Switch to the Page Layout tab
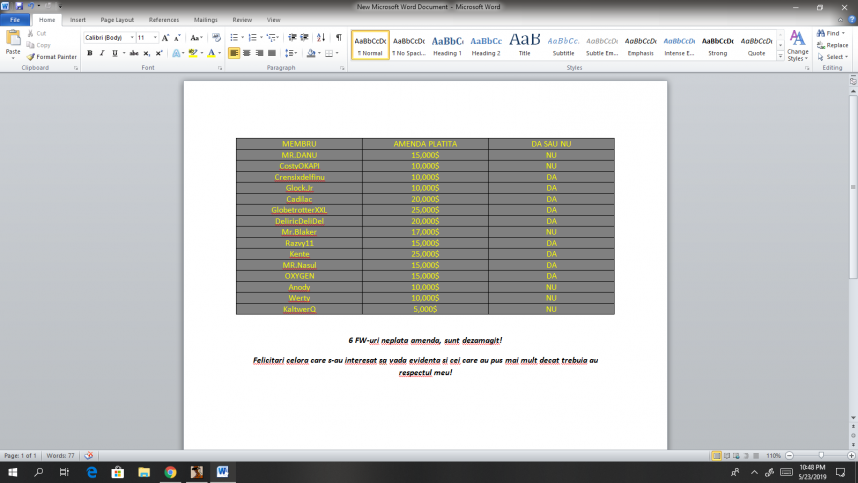 pos(117,19)
